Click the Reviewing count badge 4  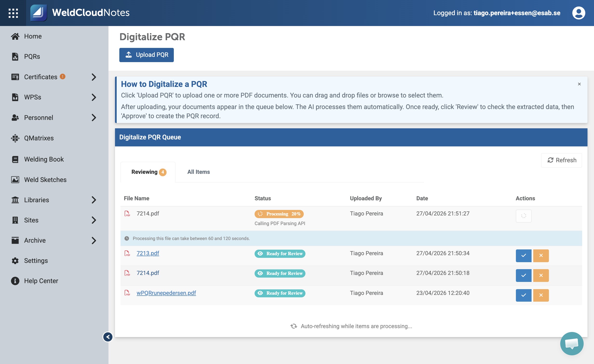163,172
